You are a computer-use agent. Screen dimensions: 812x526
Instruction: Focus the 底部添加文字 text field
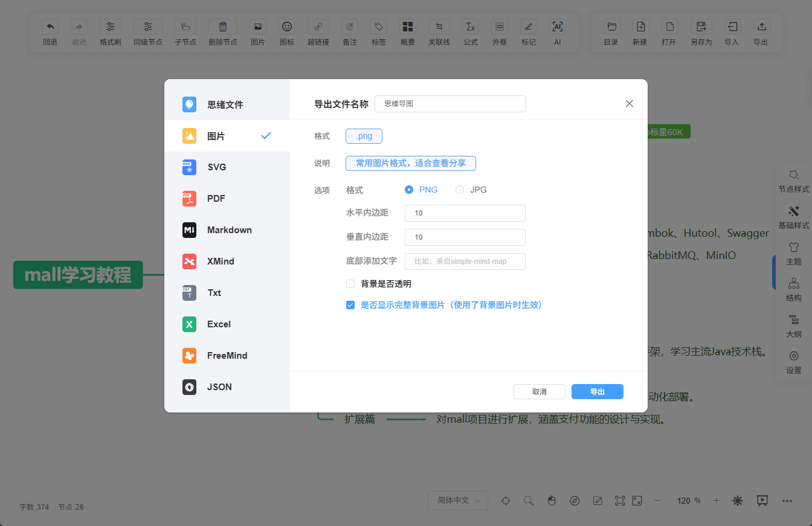pos(465,261)
